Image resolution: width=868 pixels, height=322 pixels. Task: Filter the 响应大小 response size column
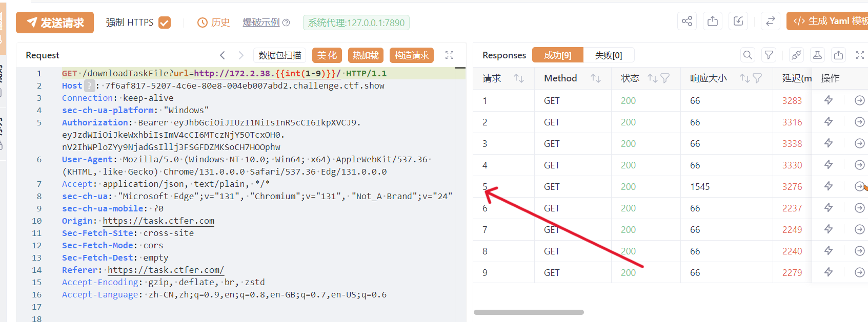pos(757,78)
